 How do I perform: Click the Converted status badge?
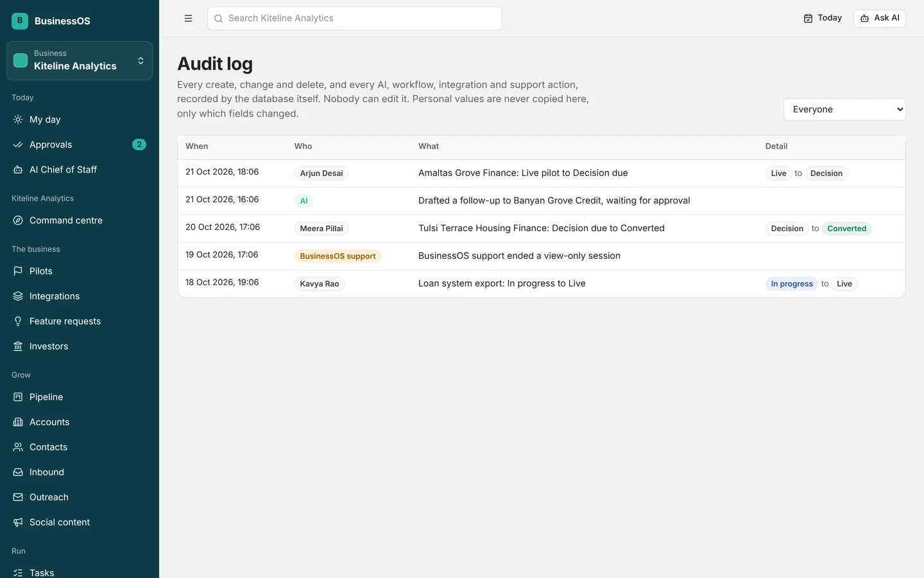pyautogui.click(x=846, y=229)
